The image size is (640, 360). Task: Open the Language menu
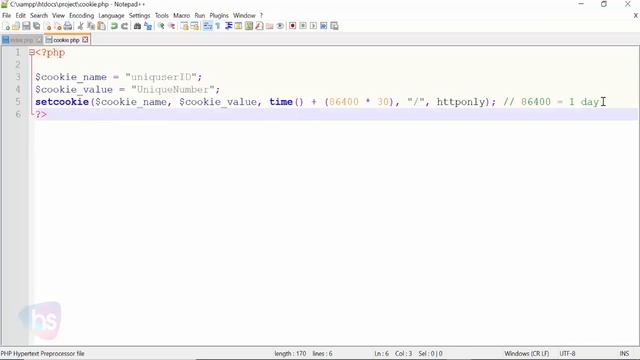point(111,16)
